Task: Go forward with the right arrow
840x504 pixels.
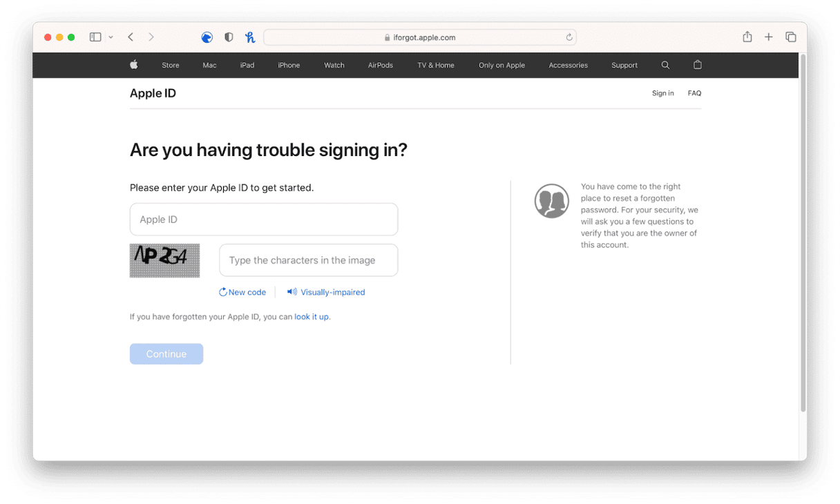Action: point(151,37)
